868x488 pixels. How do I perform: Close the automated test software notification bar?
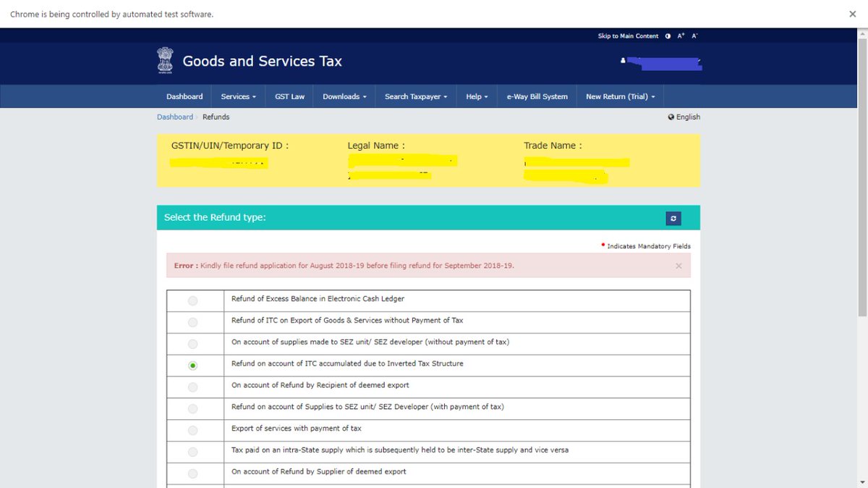coord(853,14)
